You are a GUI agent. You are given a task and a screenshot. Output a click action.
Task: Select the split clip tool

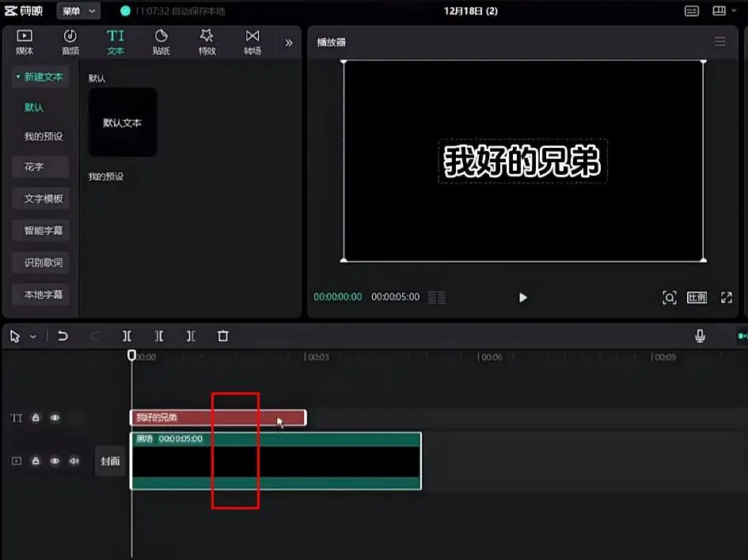[x=127, y=336]
